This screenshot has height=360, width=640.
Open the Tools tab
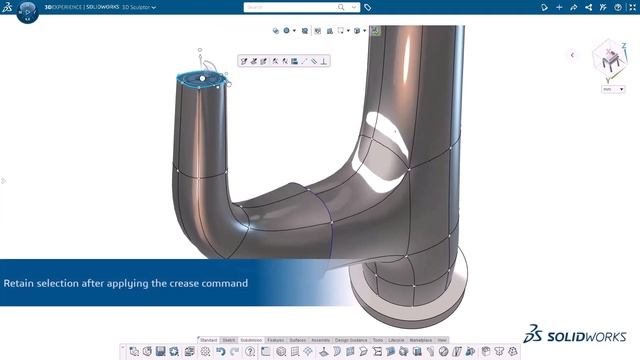point(378,340)
